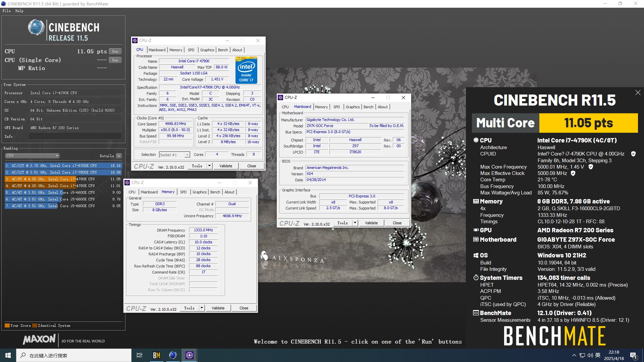Click the Windows search box
This screenshot has width=644, height=362.
(74, 355)
